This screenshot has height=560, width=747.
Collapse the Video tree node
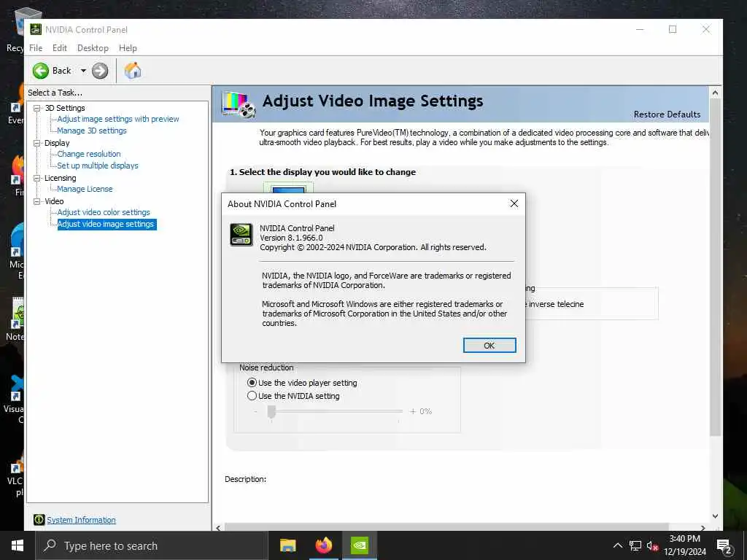point(36,201)
